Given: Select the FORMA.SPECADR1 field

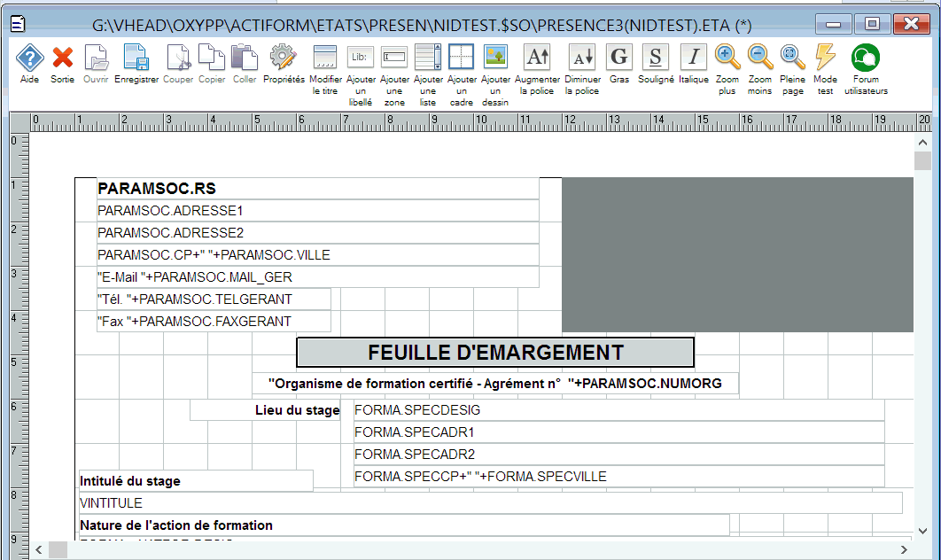Looking at the screenshot, I should pos(618,432).
